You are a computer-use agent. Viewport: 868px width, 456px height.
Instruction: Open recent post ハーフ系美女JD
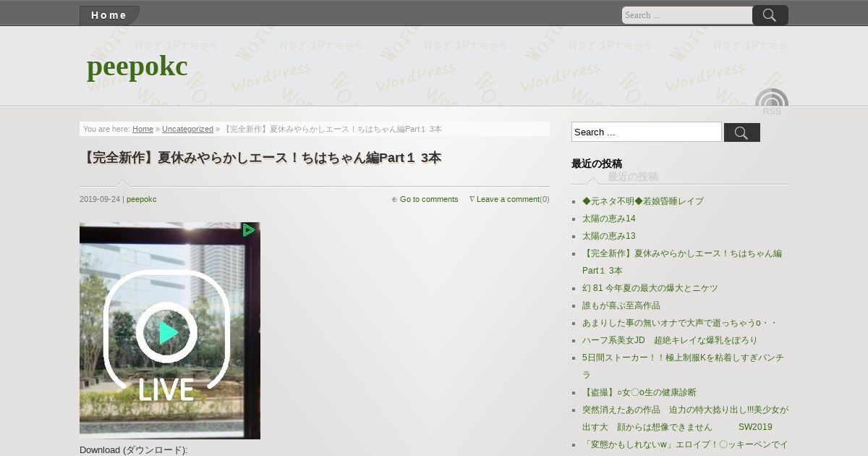(670, 340)
